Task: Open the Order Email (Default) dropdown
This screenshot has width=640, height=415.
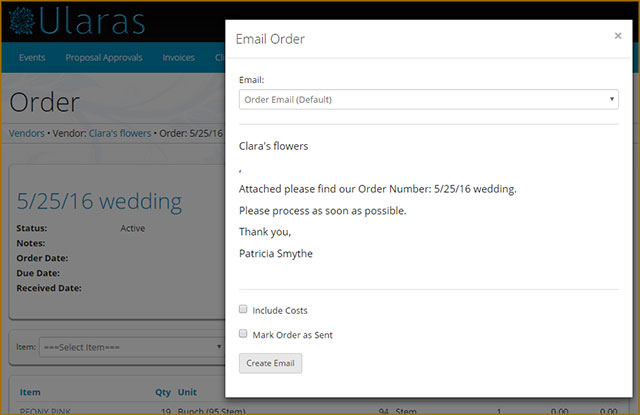Action: (x=429, y=100)
